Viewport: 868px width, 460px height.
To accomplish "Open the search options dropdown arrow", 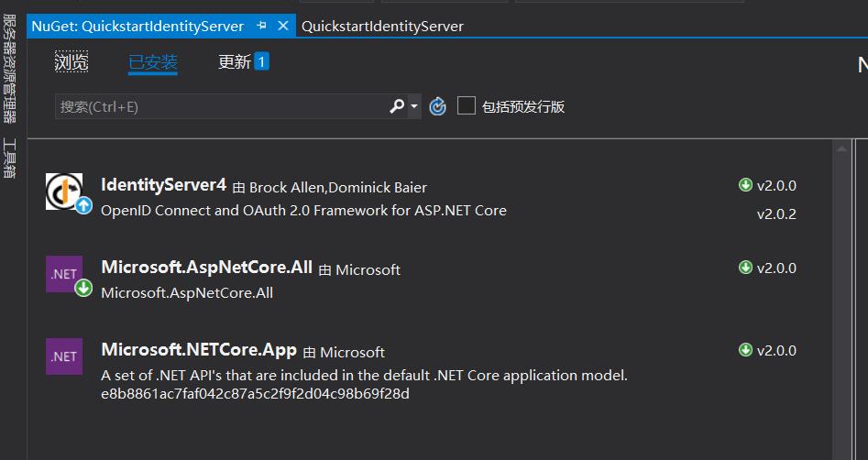I will point(414,106).
